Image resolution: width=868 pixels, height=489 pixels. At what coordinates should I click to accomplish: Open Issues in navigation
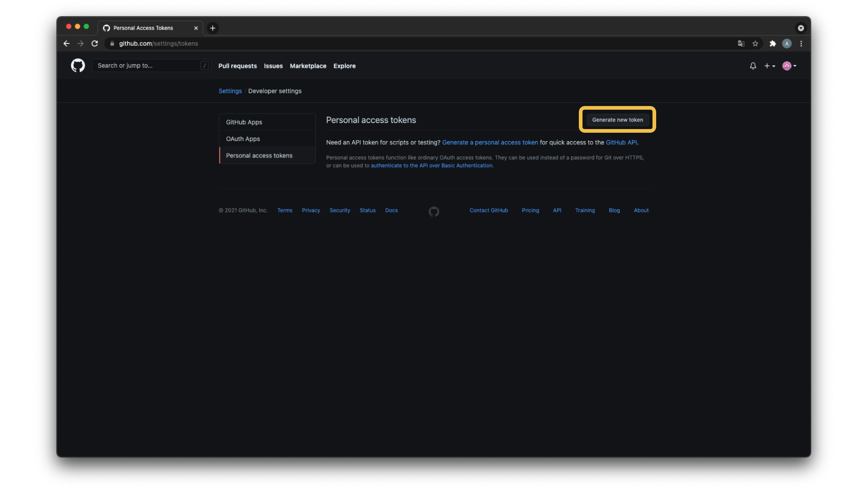point(273,66)
